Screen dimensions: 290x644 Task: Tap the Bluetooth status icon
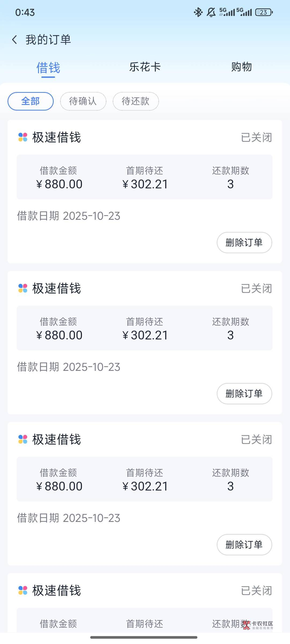198,12
